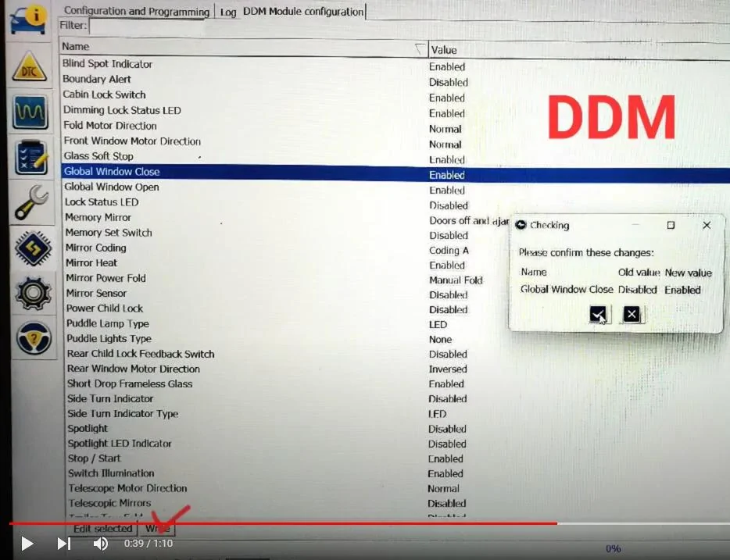The width and height of the screenshot is (730, 560).
Task: Select the Glass Soft Stop row
Action: tap(395, 157)
